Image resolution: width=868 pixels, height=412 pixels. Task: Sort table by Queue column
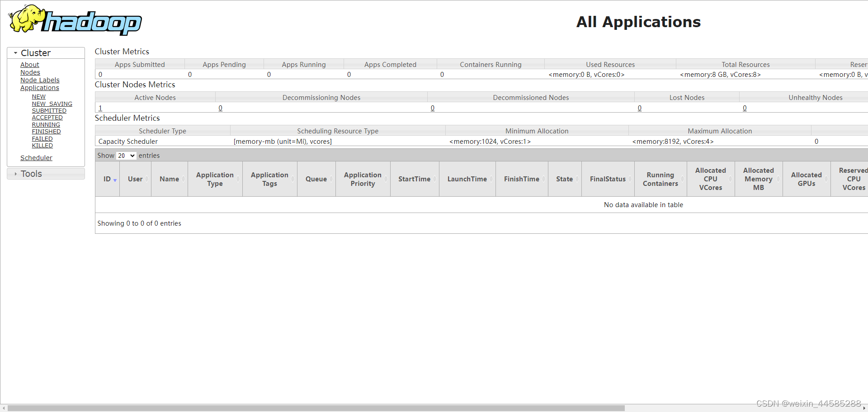tap(316, 179)
